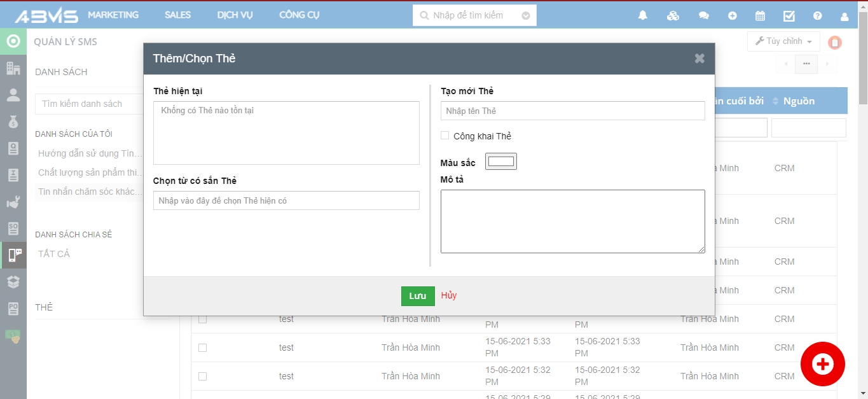868x399 pixels.
Task: Toggle the Công khai Thẻ checkbox
Action: (x=445, y=136)
